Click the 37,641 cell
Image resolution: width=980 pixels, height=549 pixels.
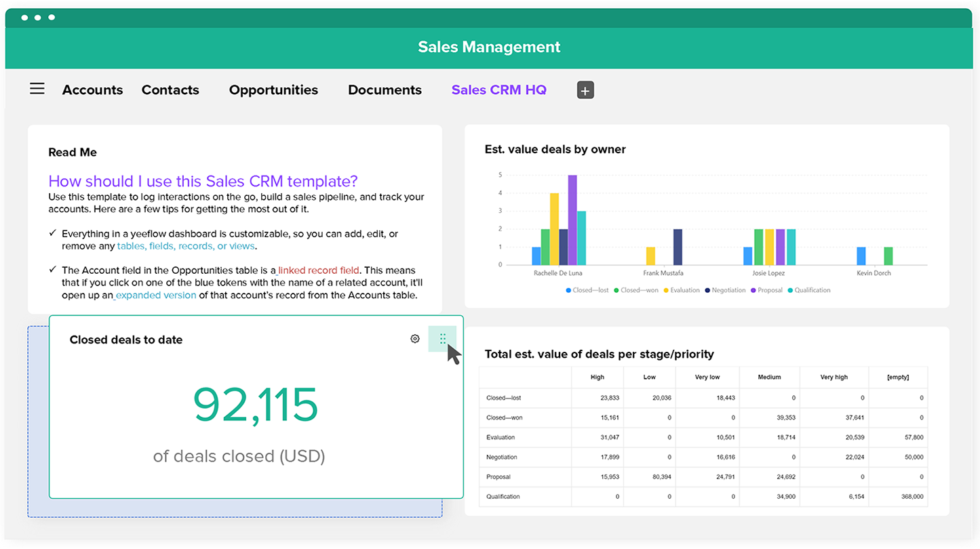point(834,418)
